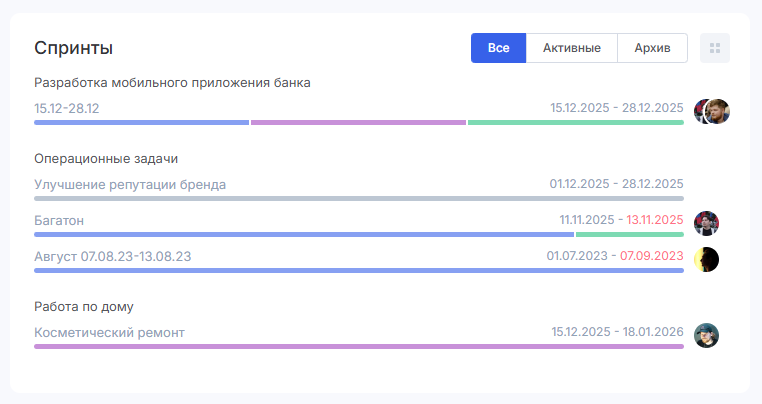
Task: Open the "Архив" sprints tab
Action: pos(653,48)
